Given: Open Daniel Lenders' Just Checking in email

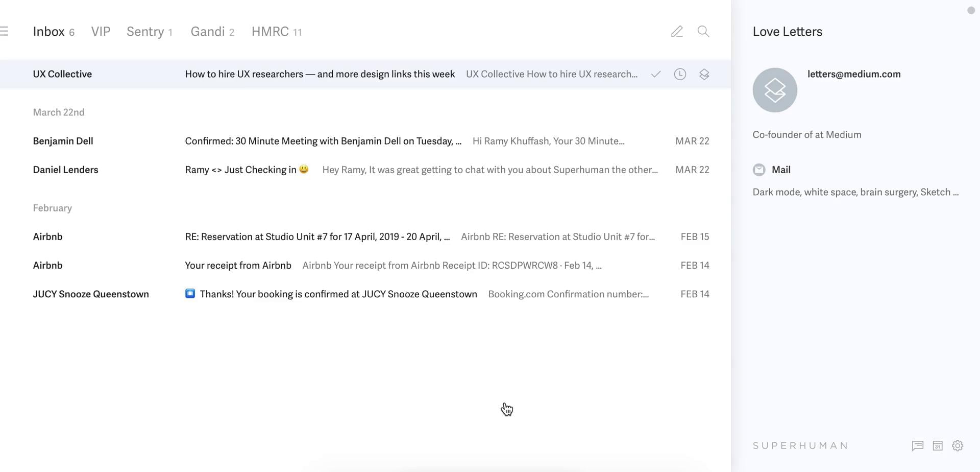Looking at the screenshot, I should [365, 170].
